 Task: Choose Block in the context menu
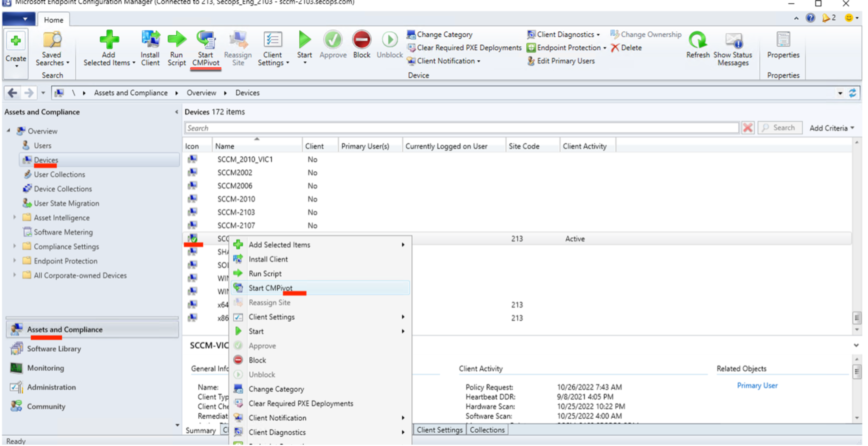coord(320,360)
